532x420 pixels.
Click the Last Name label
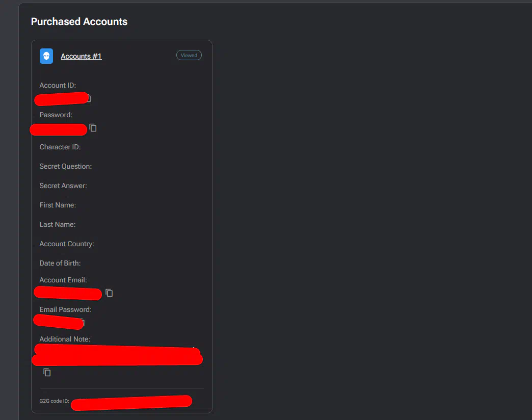tap(57, 224)
